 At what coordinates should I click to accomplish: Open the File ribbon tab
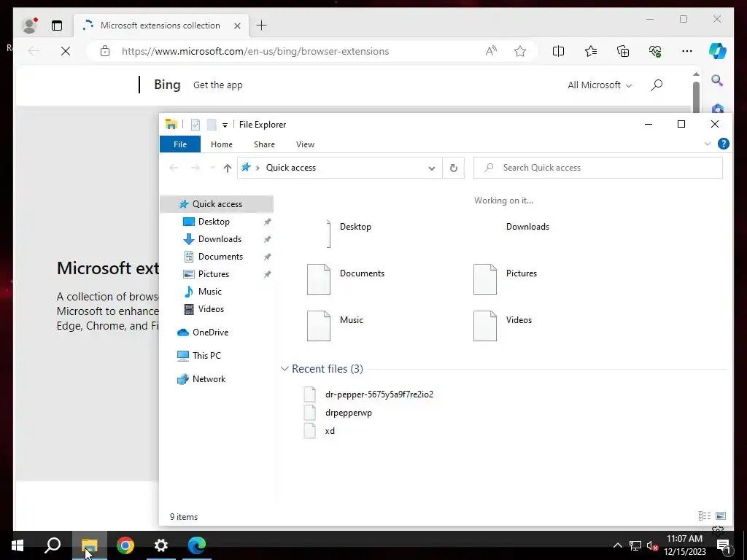180,144
